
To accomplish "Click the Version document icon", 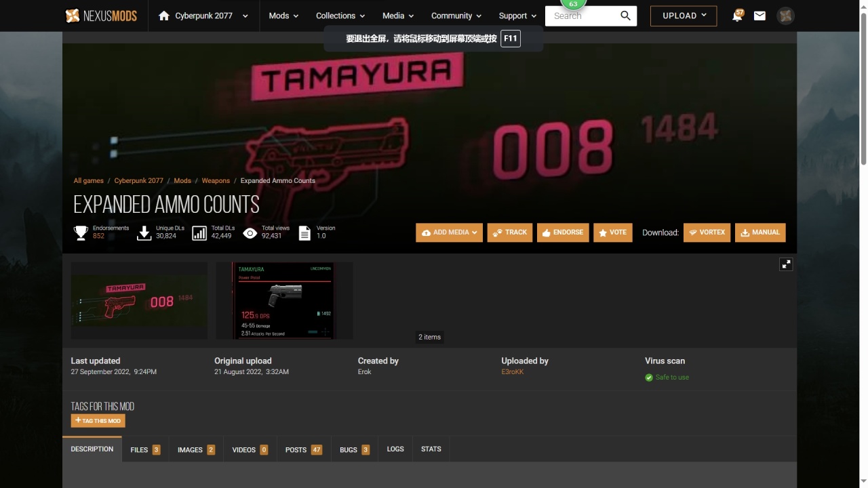I will click(304, 233).
